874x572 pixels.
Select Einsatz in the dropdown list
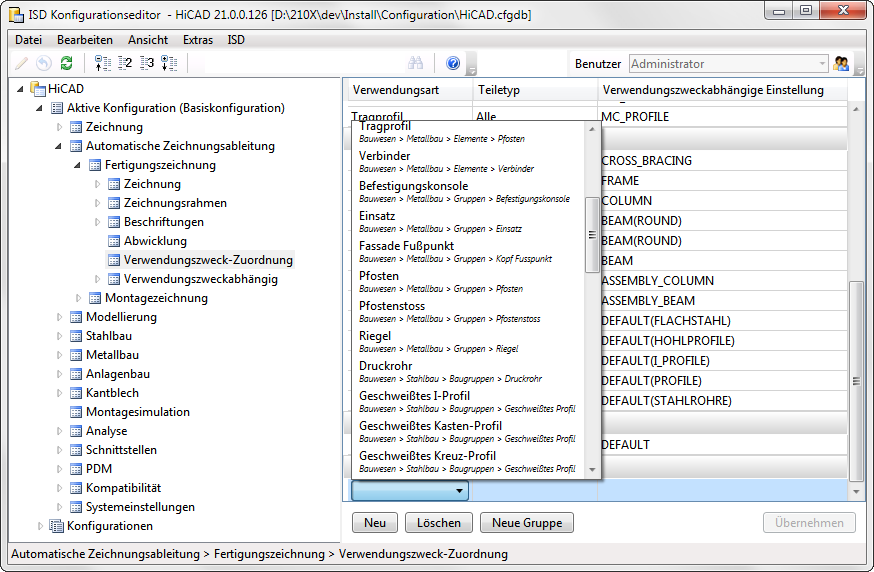click(x=469, y=221)
